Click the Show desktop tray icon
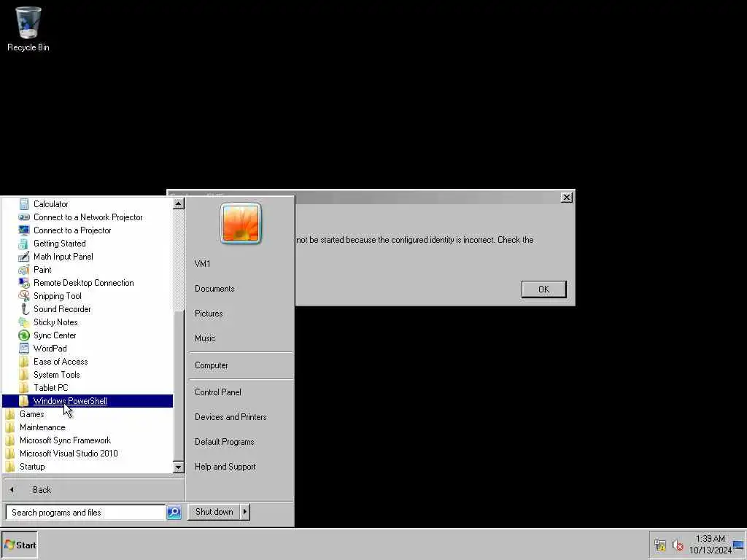 click(739, 545)
